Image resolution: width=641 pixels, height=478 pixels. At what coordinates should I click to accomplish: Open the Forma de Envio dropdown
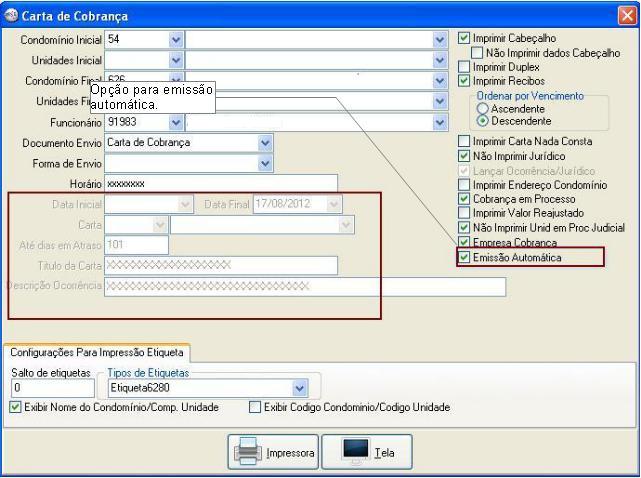tap(265, 163)
